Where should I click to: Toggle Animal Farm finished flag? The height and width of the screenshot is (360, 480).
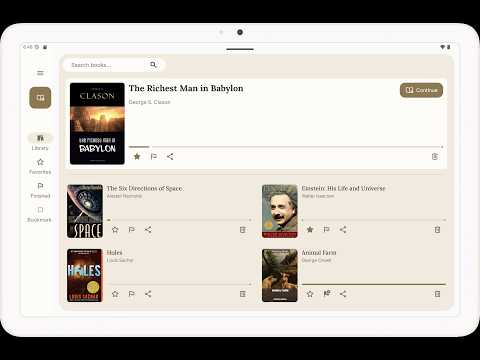[327, 294]
